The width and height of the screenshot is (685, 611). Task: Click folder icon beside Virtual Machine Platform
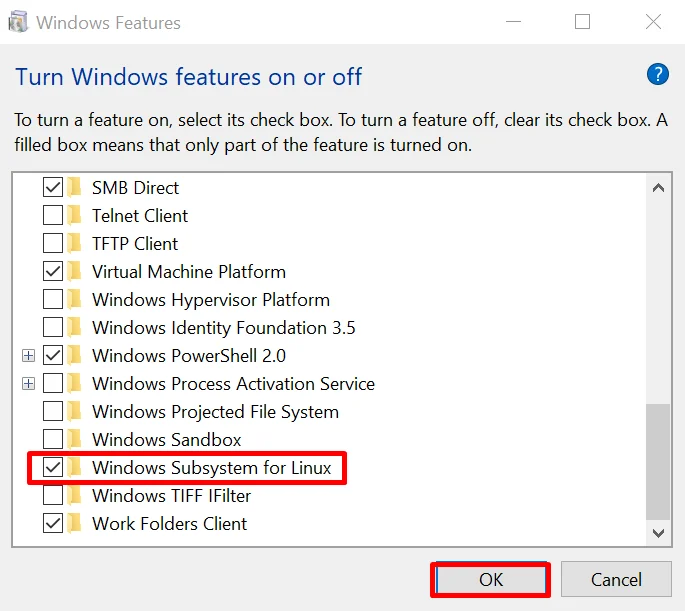click(x=75, y=271)
